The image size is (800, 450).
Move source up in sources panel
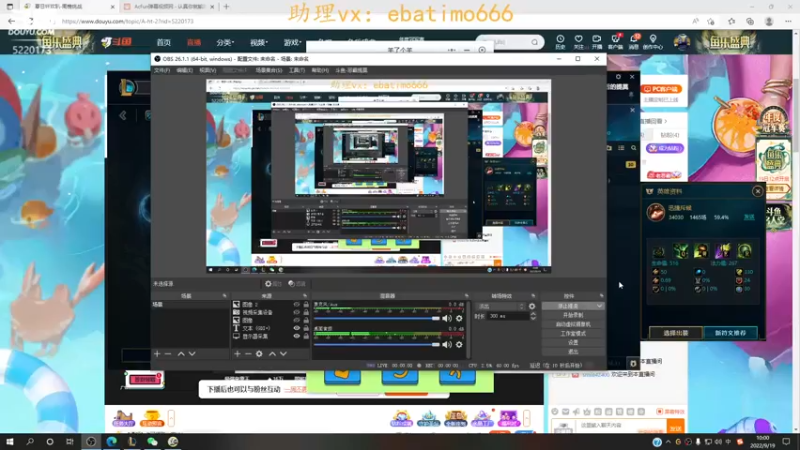coord(272,354)
